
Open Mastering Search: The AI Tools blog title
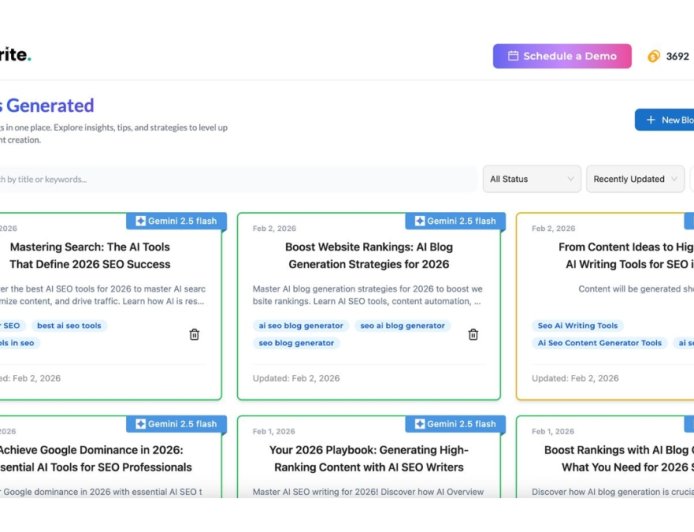point(90,255)
